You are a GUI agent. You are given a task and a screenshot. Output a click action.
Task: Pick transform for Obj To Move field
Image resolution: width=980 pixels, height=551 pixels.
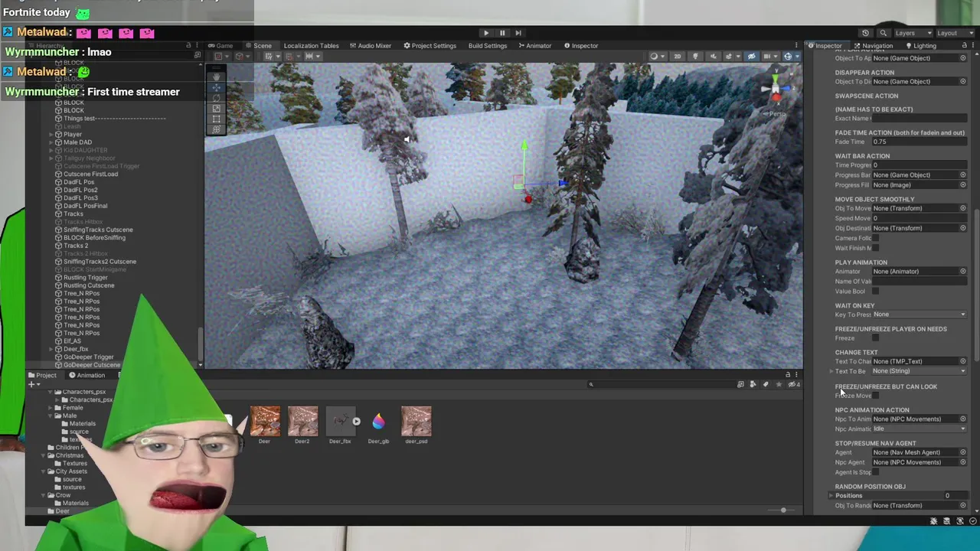963,208
